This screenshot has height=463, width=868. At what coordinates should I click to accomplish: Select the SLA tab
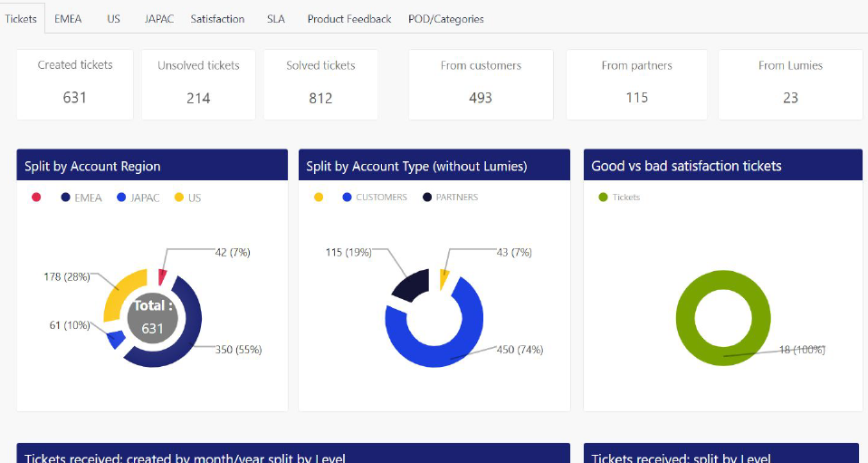[x=275, y=18]
